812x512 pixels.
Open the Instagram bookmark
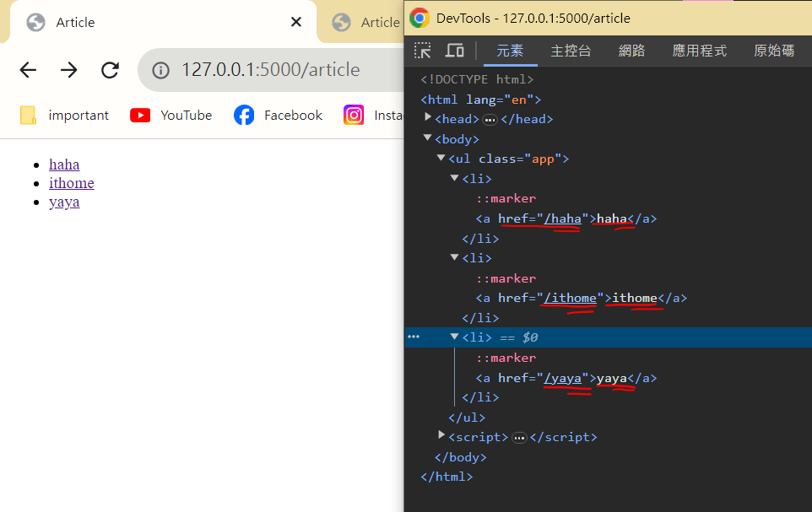[x=373, y=115]
